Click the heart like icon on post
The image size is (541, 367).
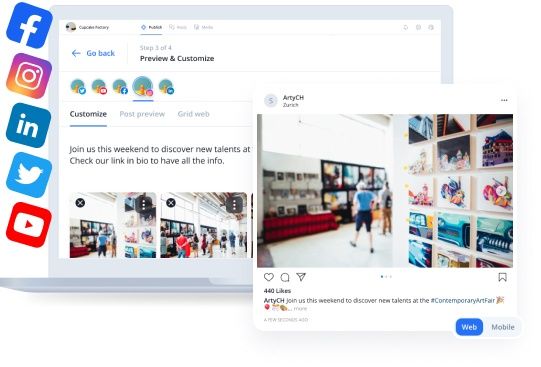point(269,277)
